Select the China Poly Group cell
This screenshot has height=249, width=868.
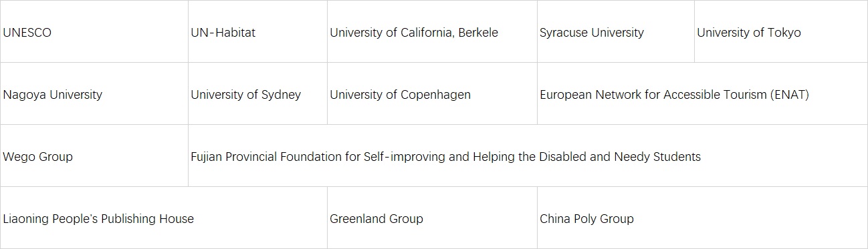[x=702, y=218]
